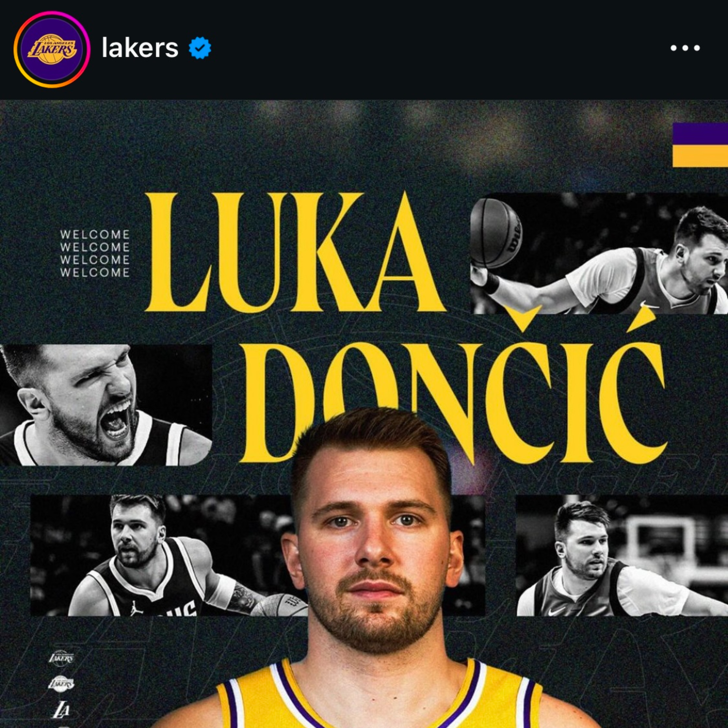Open the shouting close-up photo tile
Viewport: 728px width, 728px height.
(x=106, y=405)
